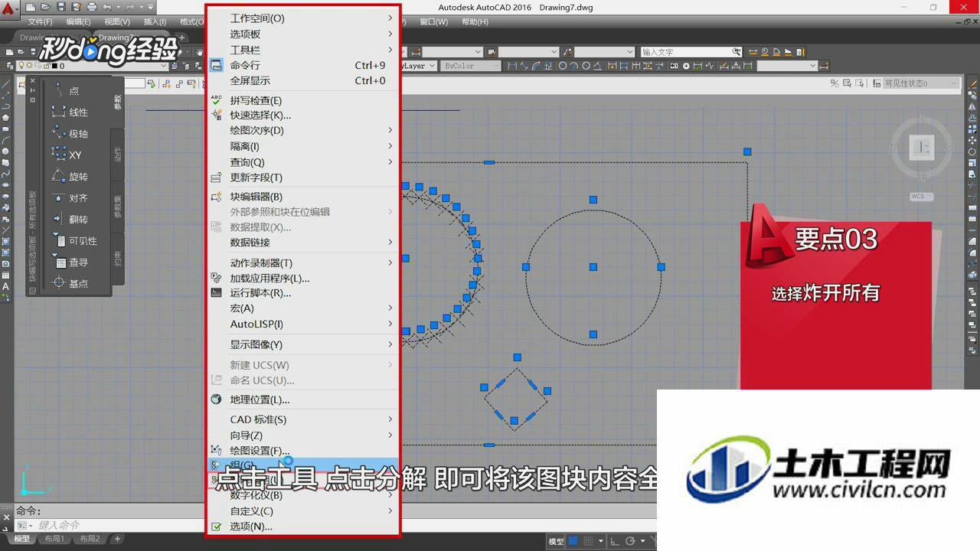980x551 pixels.
Task: Click the Save quick access icon
Action: click(61, 7)
